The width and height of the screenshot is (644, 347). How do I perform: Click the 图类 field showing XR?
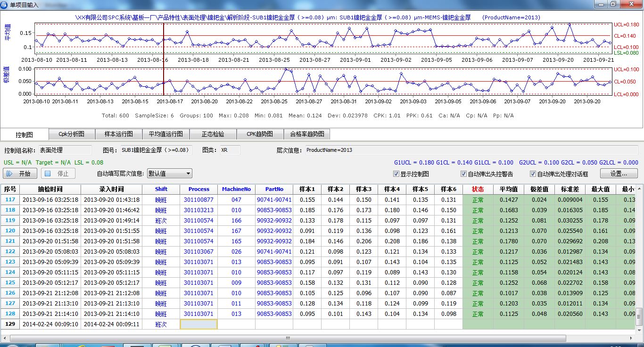[x=230, y=150]
